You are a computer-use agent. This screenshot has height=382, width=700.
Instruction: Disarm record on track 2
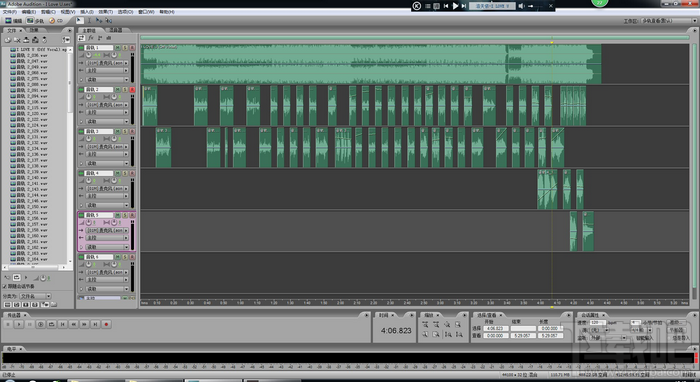click(x=132, y=89)
